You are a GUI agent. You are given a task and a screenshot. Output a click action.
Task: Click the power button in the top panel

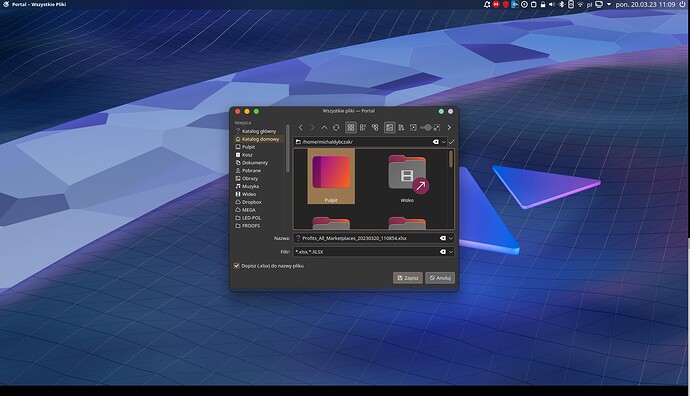[683, 4]
